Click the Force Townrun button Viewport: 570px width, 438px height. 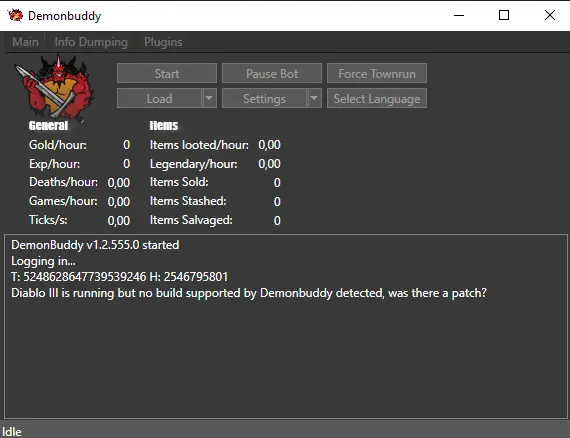(377, 73)
